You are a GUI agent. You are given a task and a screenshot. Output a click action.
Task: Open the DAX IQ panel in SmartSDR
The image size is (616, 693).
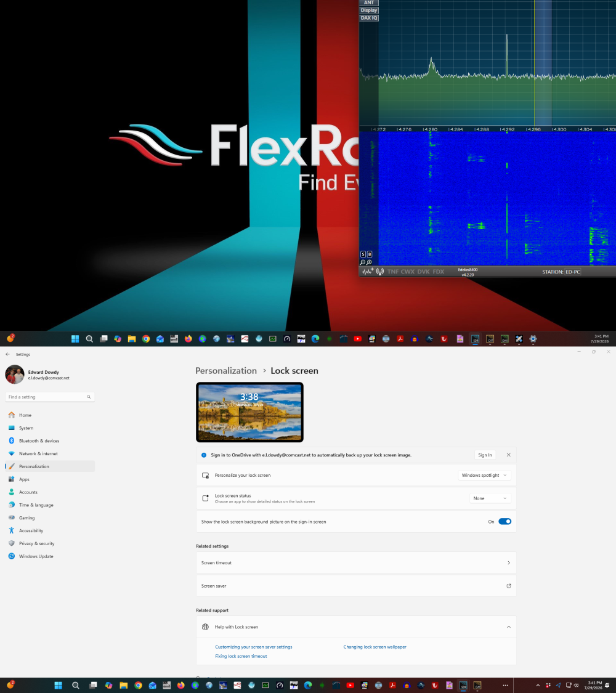pyautogui.click(x=369, y=18)
